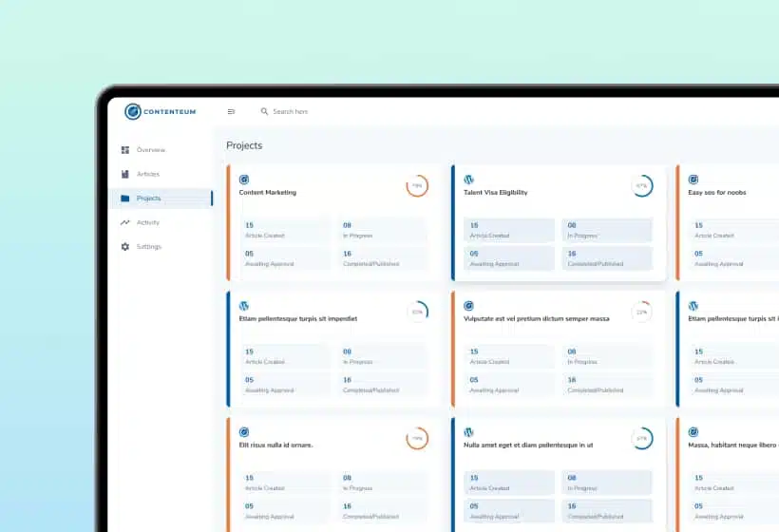Open the Talent Visa Eligibility project title
779x532 pixels.
pyautogui.click(x=495, y=192)
